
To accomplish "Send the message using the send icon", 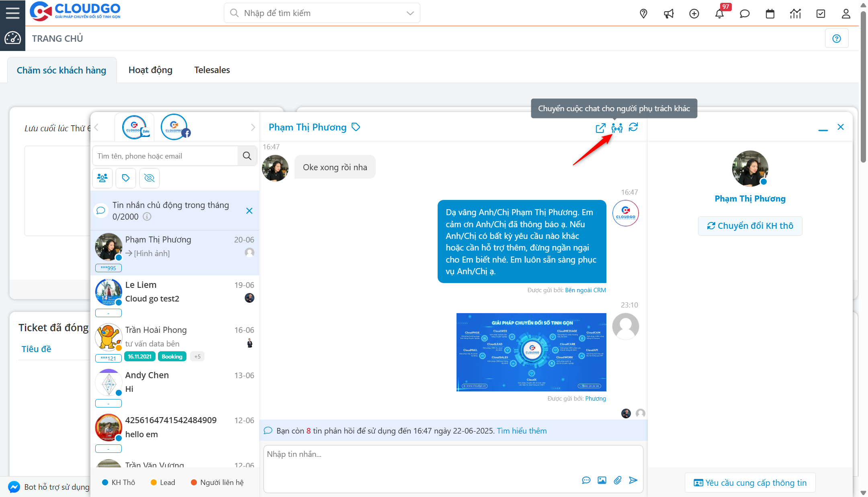I will (x=634, y=480).
